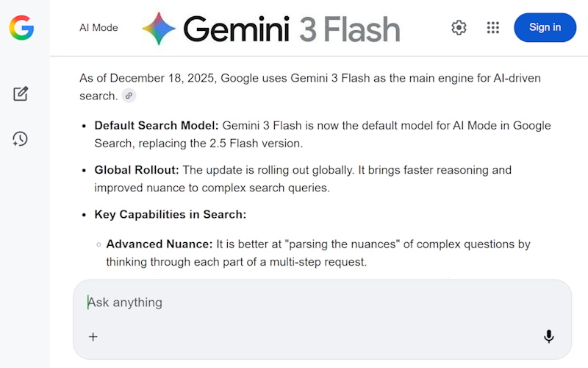Click the Default Search Model bullet label
588x368 pixels.
(157, 126)
